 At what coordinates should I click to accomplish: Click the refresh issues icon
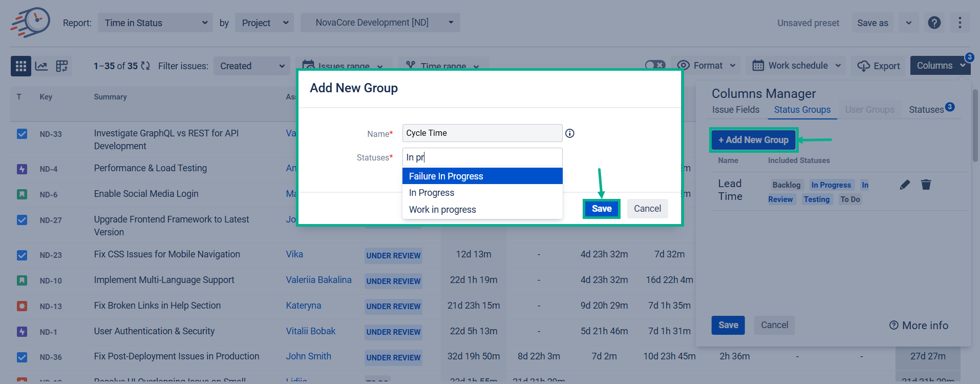pyautogui.click(x=145, y=66)
